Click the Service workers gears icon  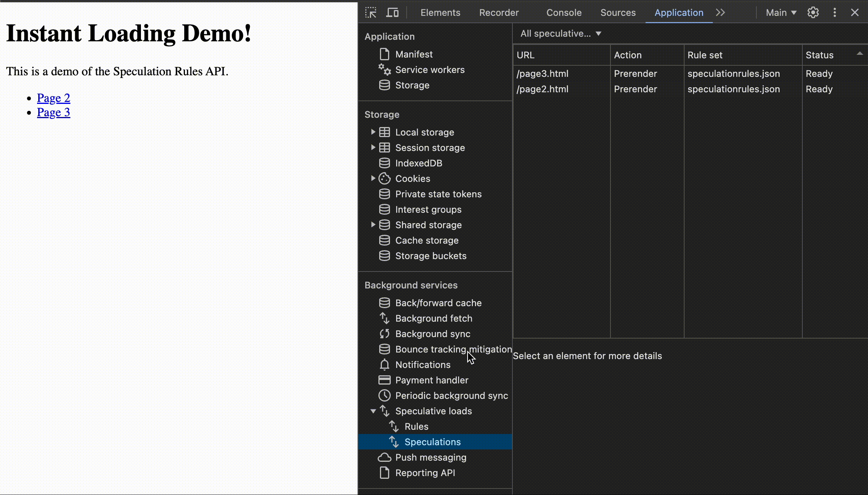[x=384, y=70]
